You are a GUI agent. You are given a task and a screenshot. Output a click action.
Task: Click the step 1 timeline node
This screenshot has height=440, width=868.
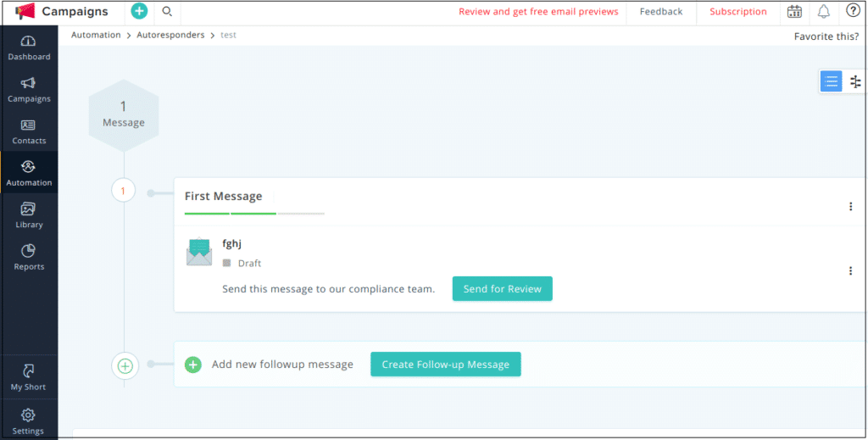coord(123,191)
